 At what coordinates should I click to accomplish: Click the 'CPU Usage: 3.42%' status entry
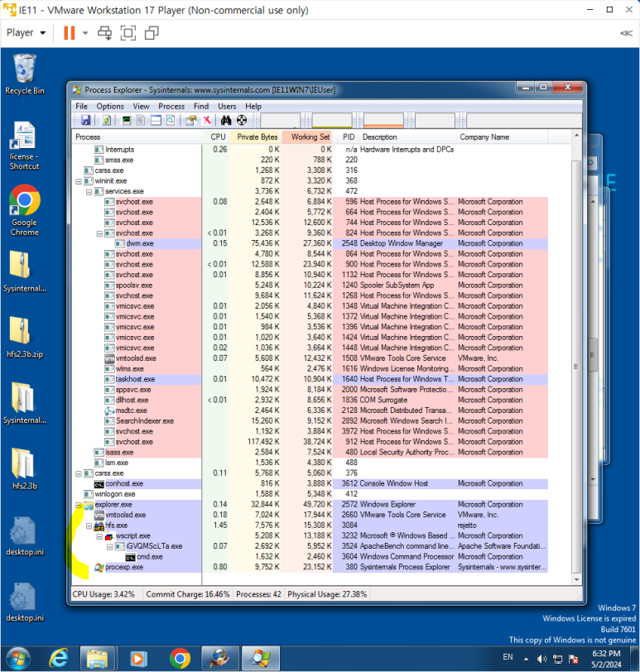click(x=103, y=594)
